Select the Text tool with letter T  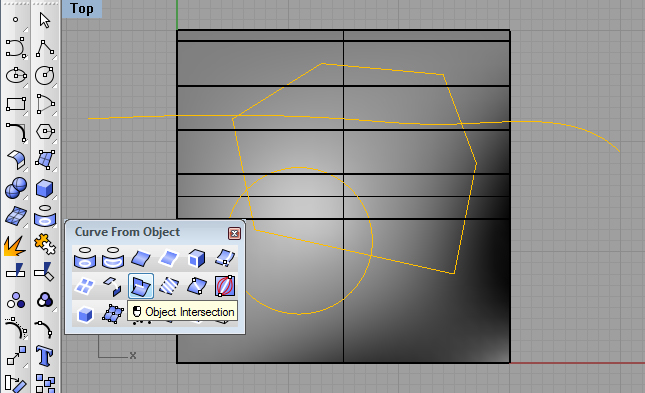pos(45,356)
